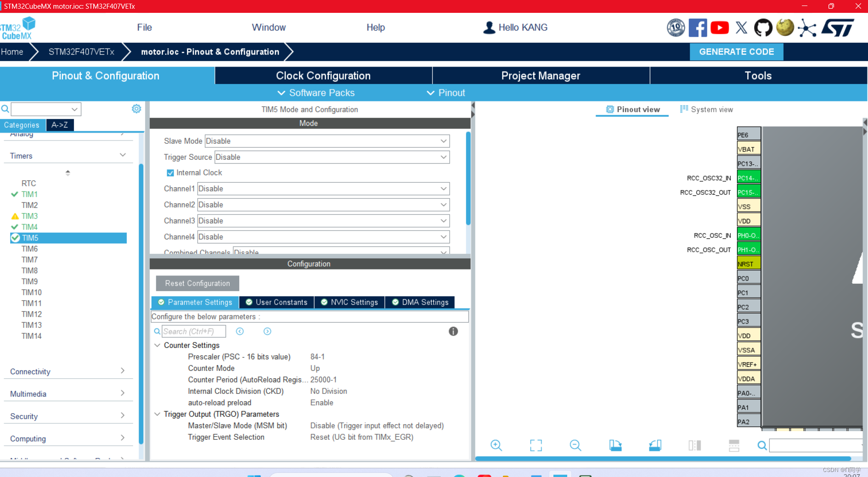Click the pin search magnifier icon
Viewport: 868px width, 477px height.
pos(762,445)
